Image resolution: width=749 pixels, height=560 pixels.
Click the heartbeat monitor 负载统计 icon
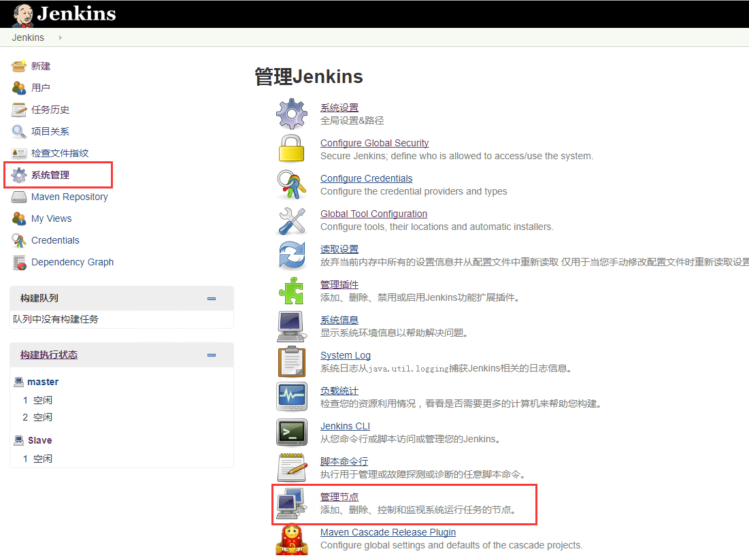click(x=292, y=397)
